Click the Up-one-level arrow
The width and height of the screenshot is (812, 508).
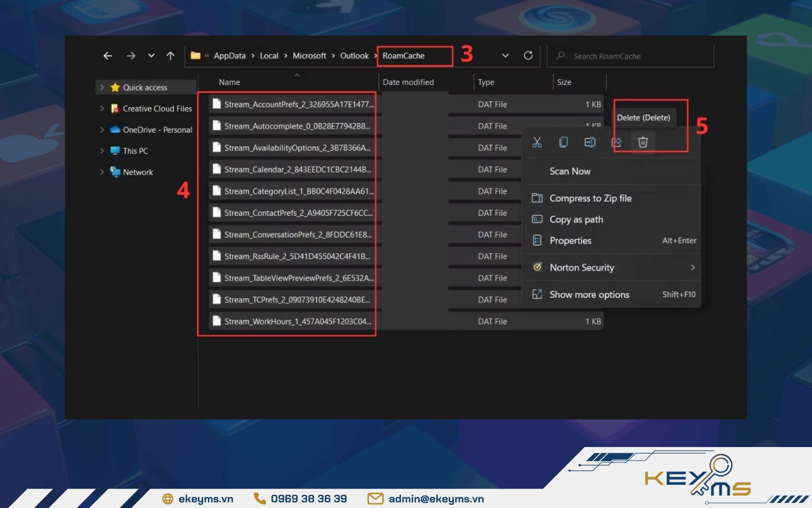(x=170, y=56)
